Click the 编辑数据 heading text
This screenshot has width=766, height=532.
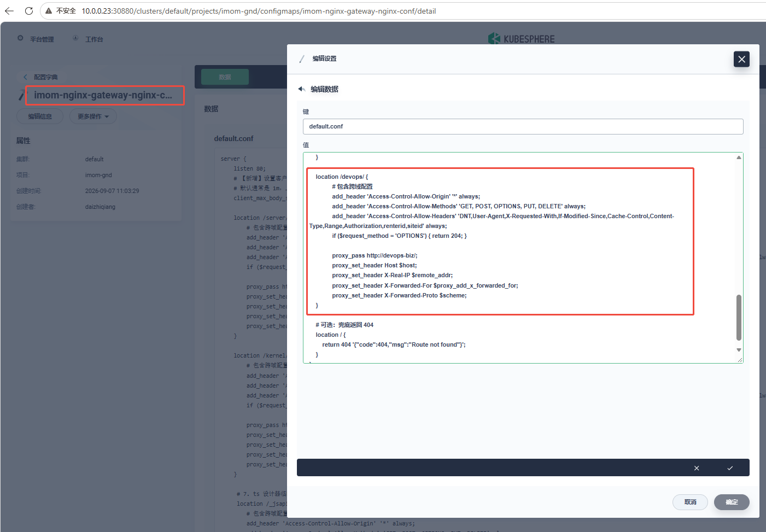click(325, 89)
